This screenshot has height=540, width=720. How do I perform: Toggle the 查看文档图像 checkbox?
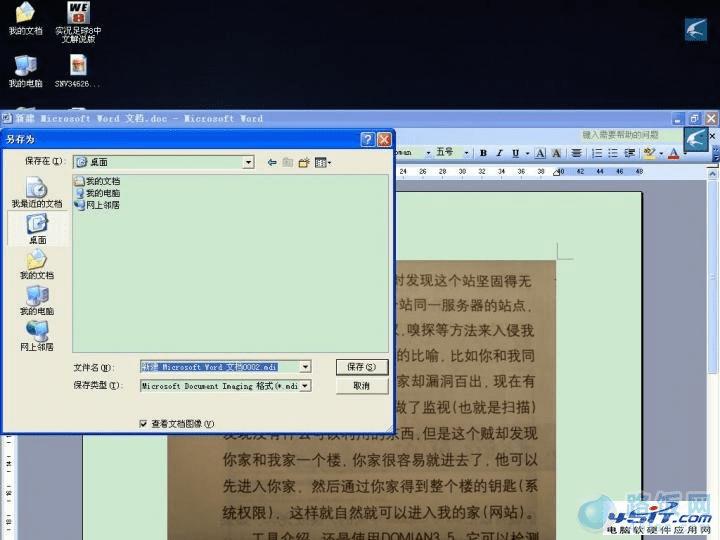tap(143, 423)
